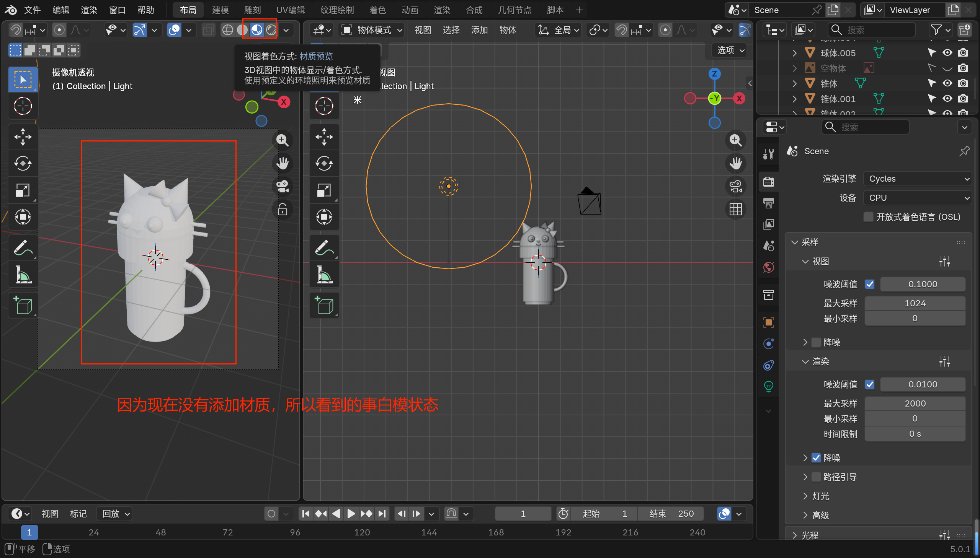The width and height of the screenshot is (980, 558).
Task: Select the Rotate tool in left toolbar
Action: [23, 163]
